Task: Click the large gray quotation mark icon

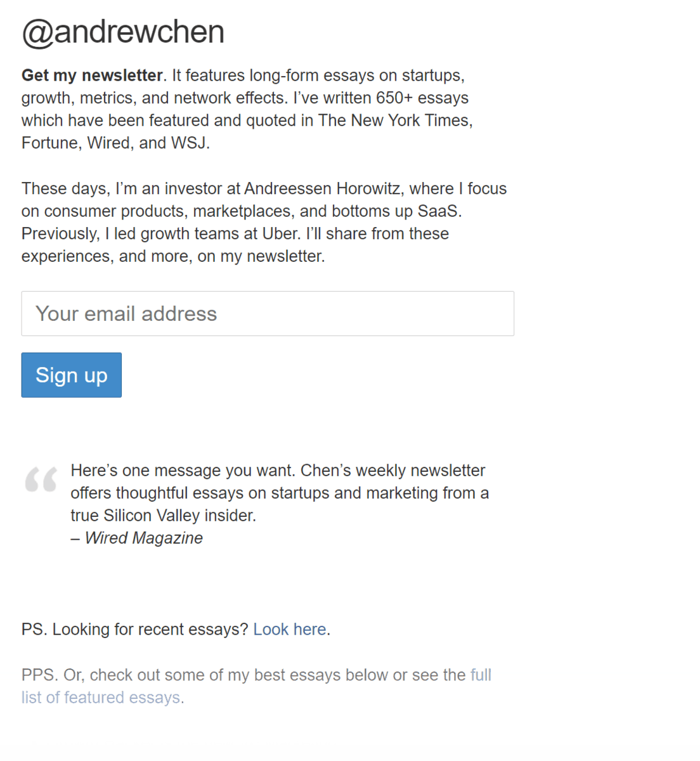Action: point(41,479)
